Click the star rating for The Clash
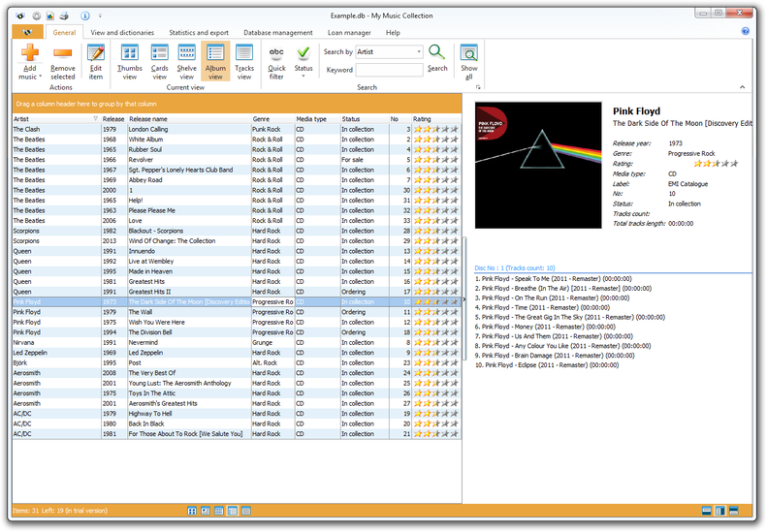767x532 pixels. tap(435, 129)
